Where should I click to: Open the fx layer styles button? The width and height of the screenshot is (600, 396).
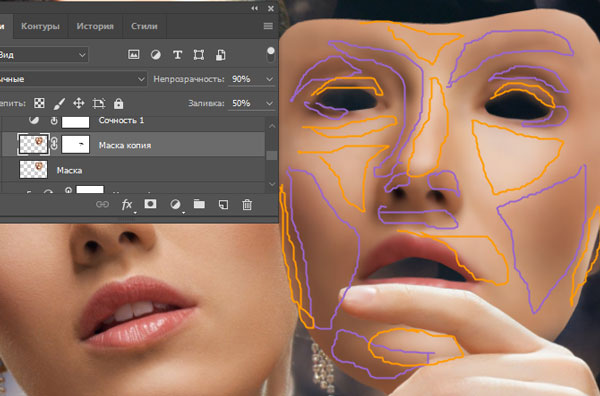pyautogui.click(x=127, y=205)
